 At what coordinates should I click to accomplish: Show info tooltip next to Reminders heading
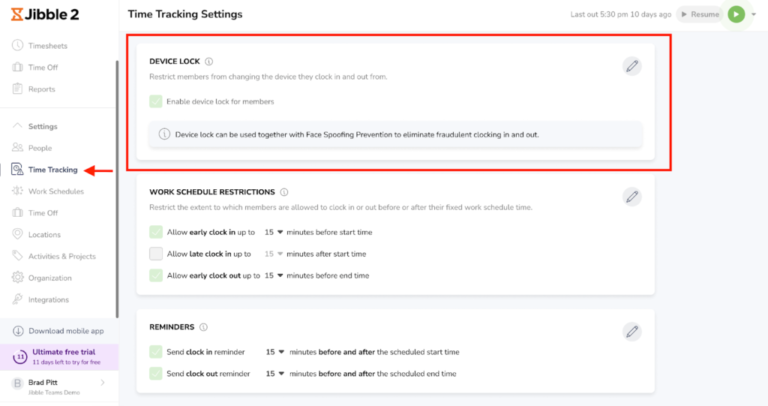pos(203,327)
